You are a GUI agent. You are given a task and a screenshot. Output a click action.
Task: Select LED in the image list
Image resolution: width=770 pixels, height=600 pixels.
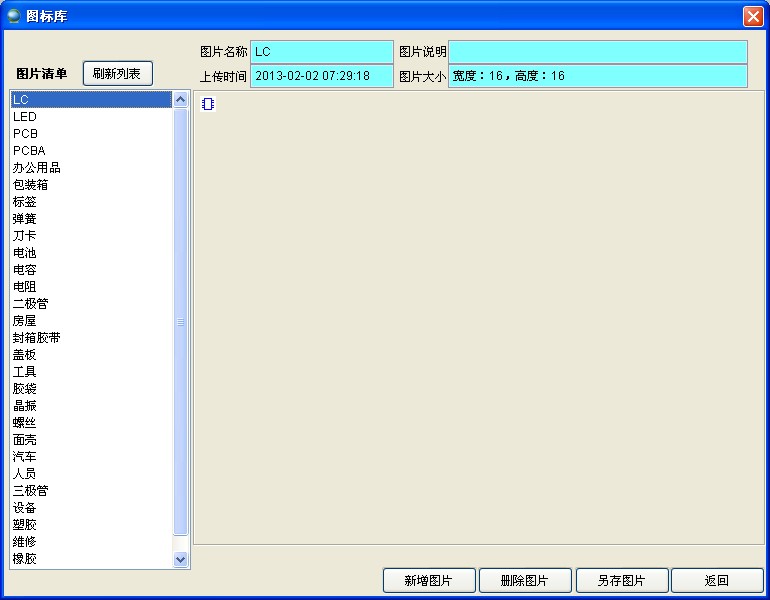click(25, 117)
